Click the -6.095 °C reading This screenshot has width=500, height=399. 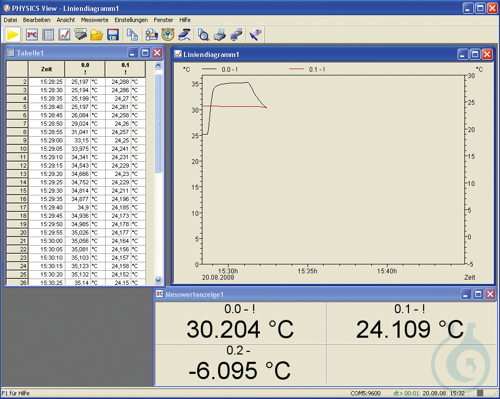click(x=239, y=370)
